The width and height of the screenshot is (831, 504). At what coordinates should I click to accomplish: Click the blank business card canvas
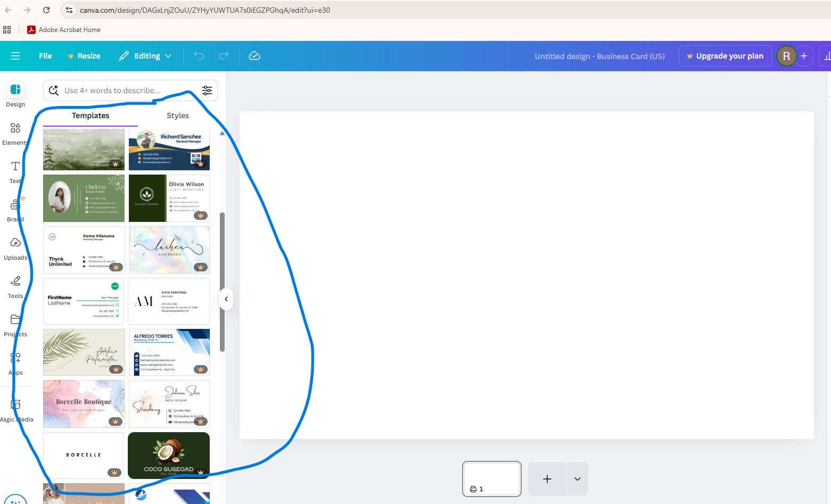point(526,275)
